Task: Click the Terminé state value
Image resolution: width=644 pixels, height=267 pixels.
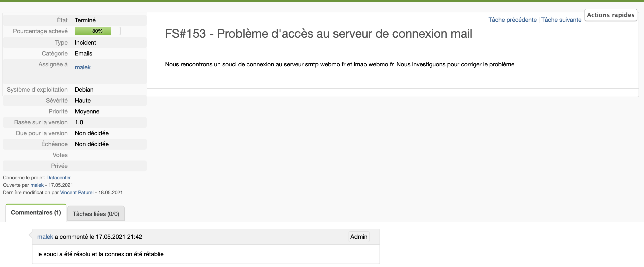Action: [x=85, y=20]
